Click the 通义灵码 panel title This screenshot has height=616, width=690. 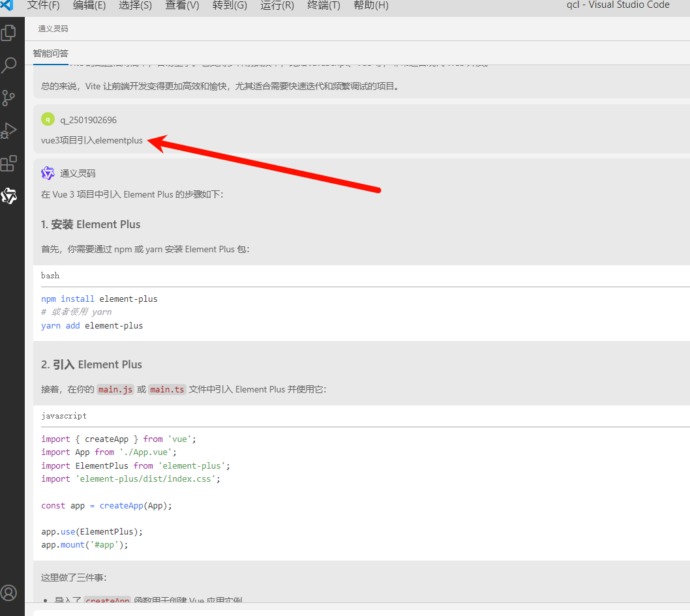pyautogui.click(x=53, y=29)
